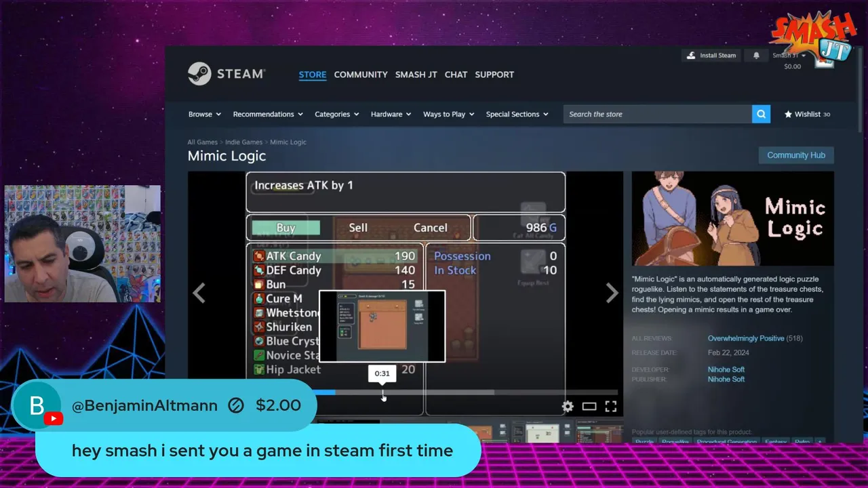The width and height of the screenshot is (868, 488).
Task: Open the SUPPORT tab
Action: 494,75
